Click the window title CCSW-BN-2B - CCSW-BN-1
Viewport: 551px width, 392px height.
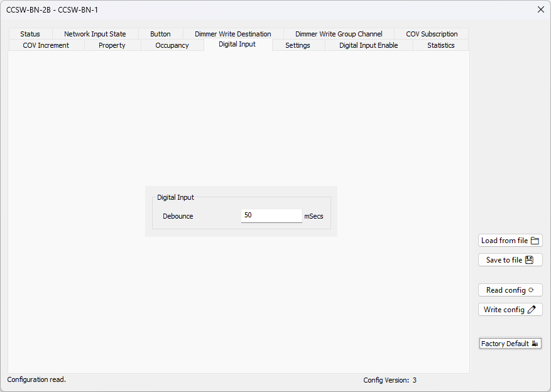tap(52, 10)
